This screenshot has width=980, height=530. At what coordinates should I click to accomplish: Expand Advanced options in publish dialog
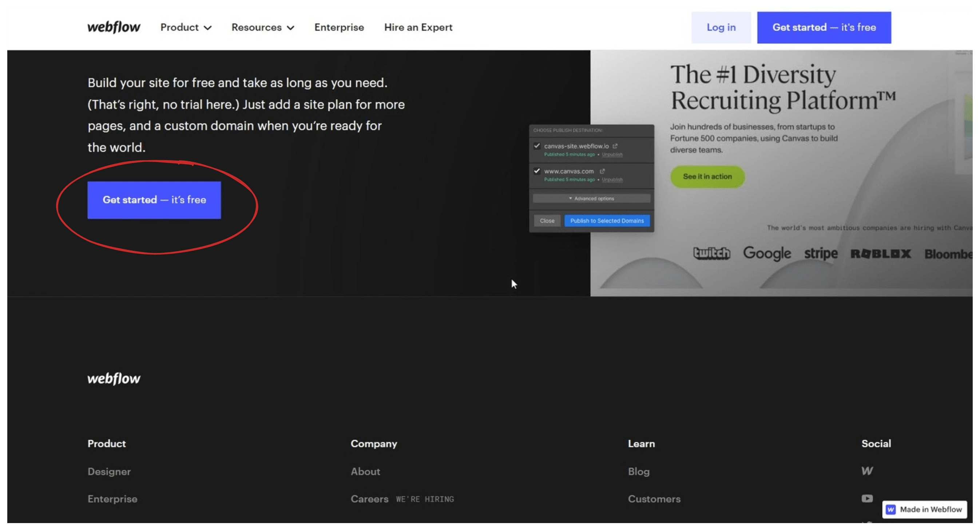tap(592, 199)
